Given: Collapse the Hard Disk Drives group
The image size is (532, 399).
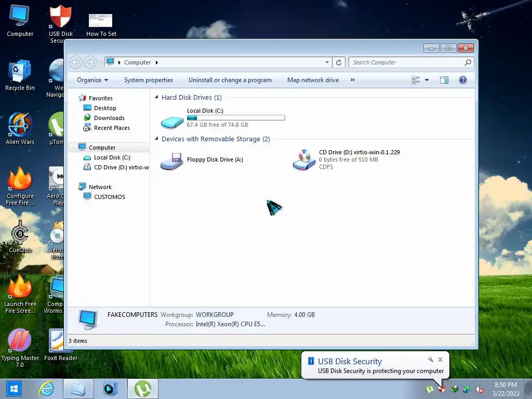Looking at the screenshot, I should pyautogui.click(x=156, y=97).
